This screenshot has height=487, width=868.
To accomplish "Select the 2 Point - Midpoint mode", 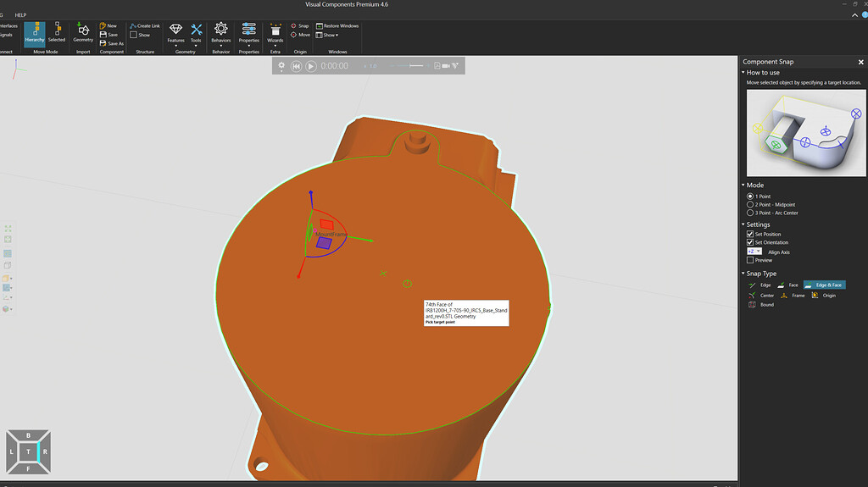I will click(750, 205).
